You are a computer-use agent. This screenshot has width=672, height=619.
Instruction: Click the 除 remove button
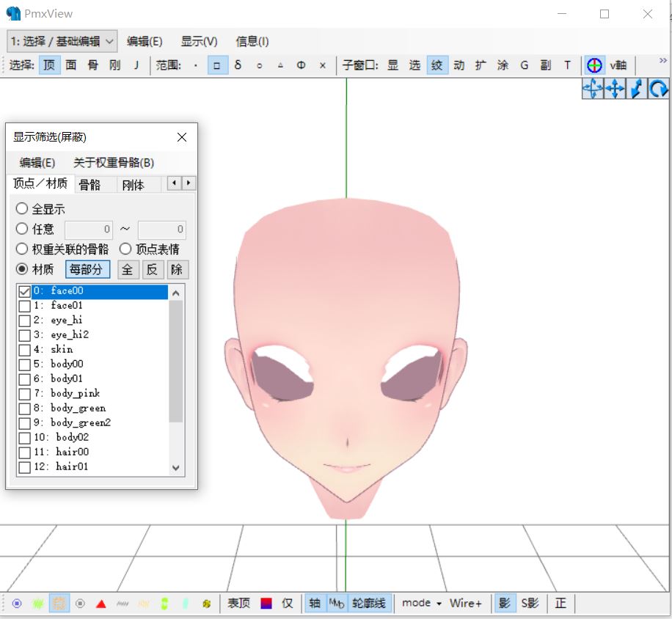pyautogui.click(x=177, y=270)
